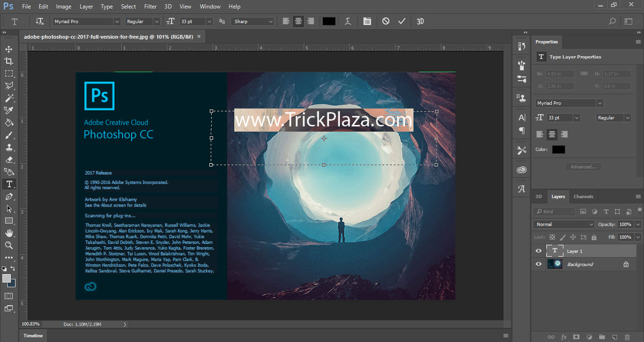Select the Move tool
The height and width of the screenshot is (342, 644).
coord(8,49)
